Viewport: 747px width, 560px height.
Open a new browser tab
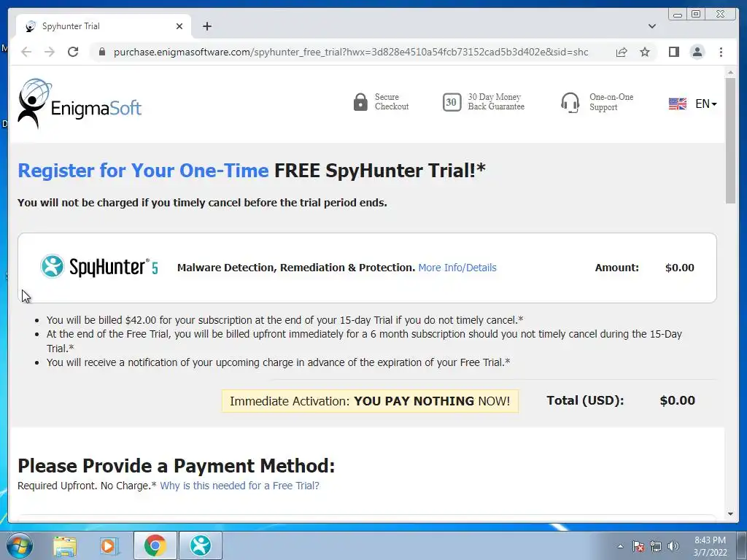207,26
